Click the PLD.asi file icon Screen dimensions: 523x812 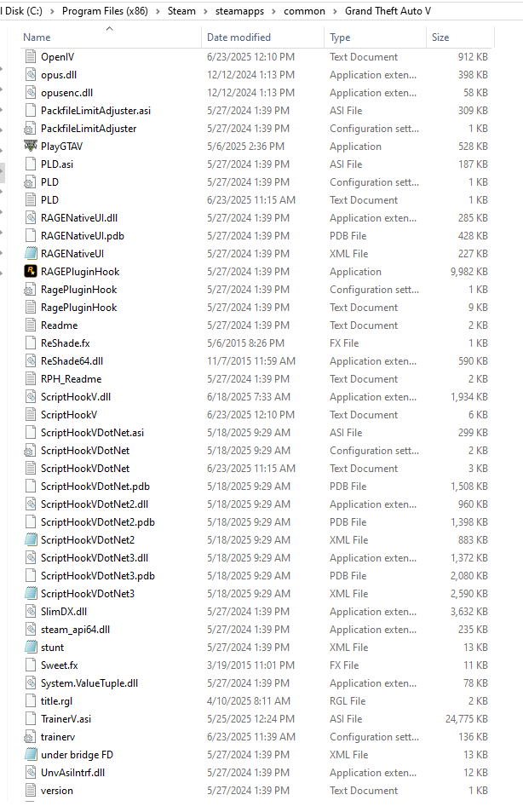click(31, 164)
